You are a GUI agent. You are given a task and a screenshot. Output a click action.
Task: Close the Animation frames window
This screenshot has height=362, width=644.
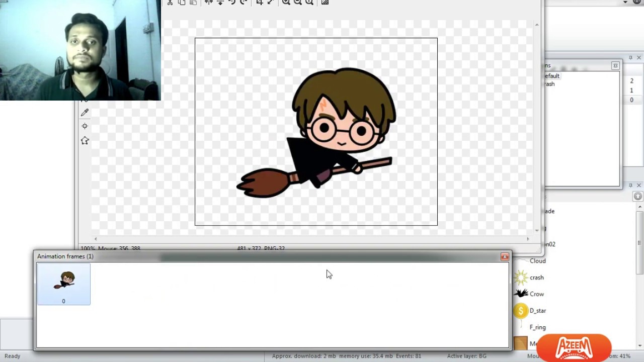point(504,257)
